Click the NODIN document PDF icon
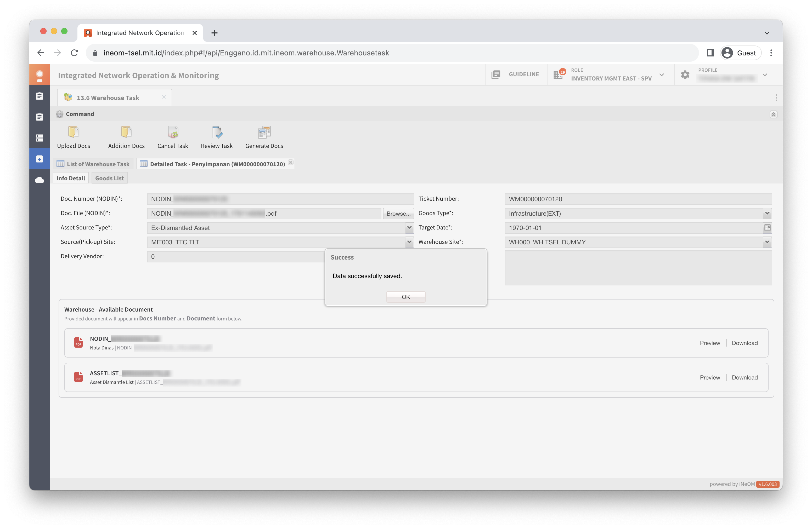The height and width of the screenshot is (529, 812). tap(78, 342)
